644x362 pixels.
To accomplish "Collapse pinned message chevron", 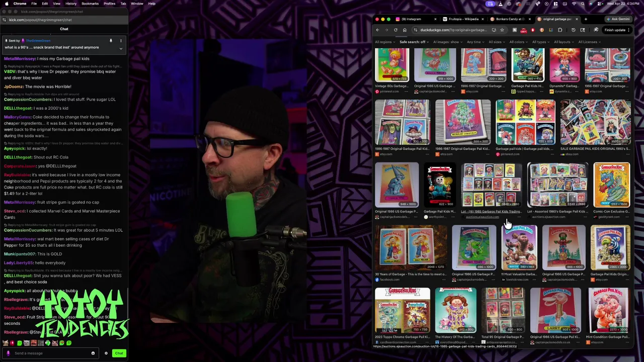I will tap(121, 48).
